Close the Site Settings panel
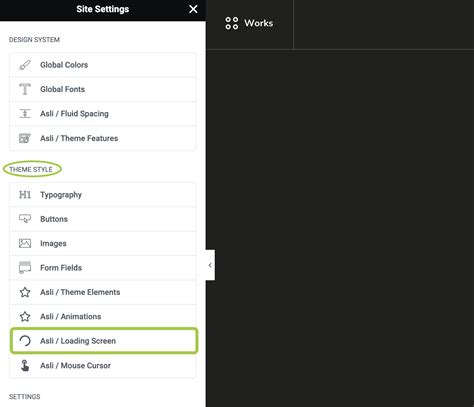This screenshot has width=474, height=407. [x=193, y=9]
